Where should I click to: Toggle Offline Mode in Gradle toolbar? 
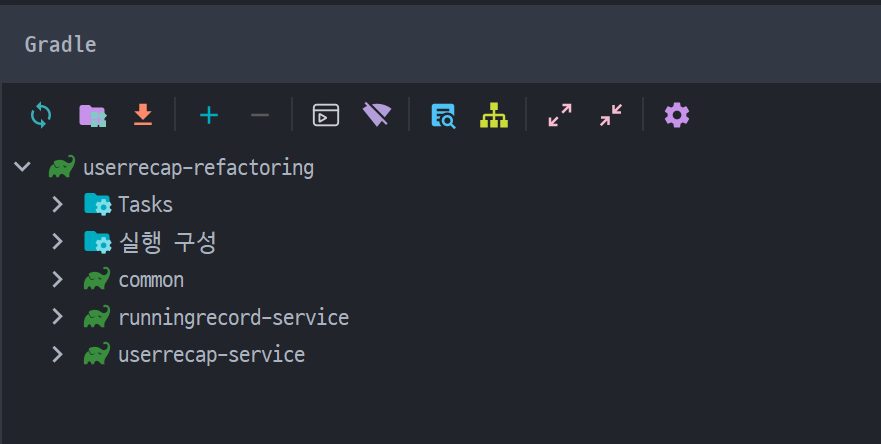[x=377, y=115]
